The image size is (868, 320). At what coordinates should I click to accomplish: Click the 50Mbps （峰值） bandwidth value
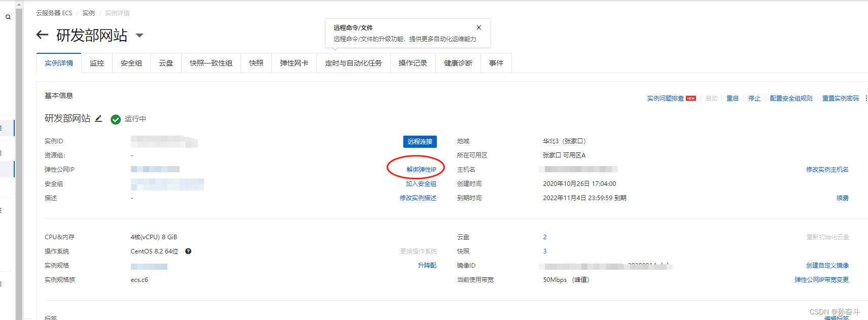[x=566, y=280]
